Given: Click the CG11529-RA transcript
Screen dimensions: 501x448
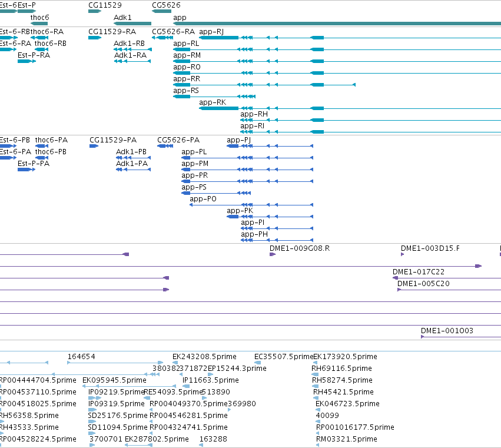Looking at the screenshot, I should pyautogui.click(x=112, y=32).
